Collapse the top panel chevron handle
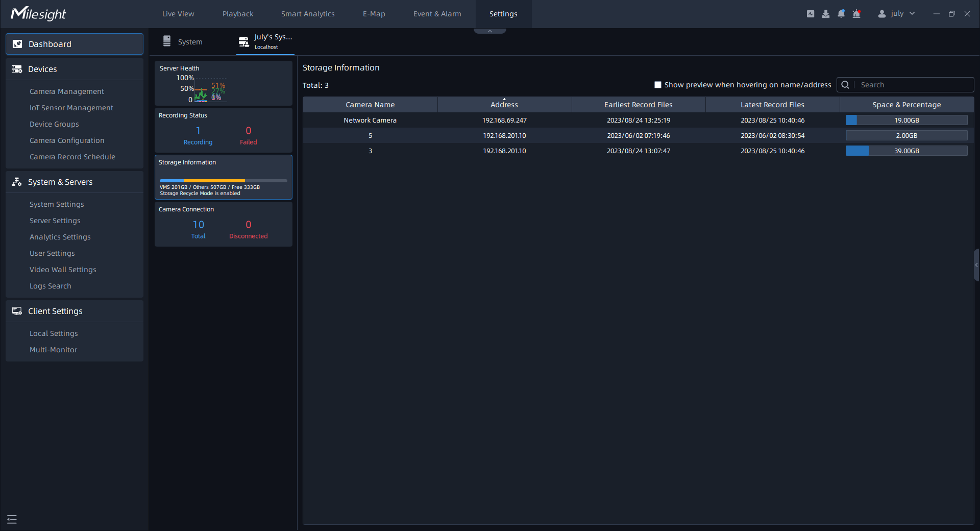The width and height of the screenshot is (980, 531). click(x=489, y=31)
